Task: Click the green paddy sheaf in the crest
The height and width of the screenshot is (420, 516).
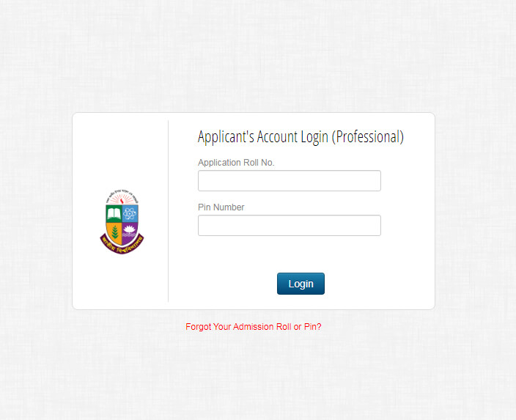Action: (115, 232)
